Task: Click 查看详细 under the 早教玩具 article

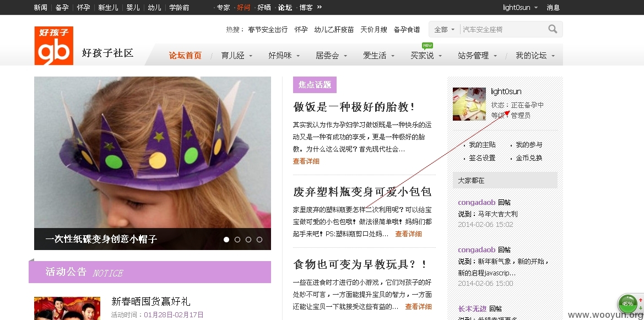Action: click(418, 306)
